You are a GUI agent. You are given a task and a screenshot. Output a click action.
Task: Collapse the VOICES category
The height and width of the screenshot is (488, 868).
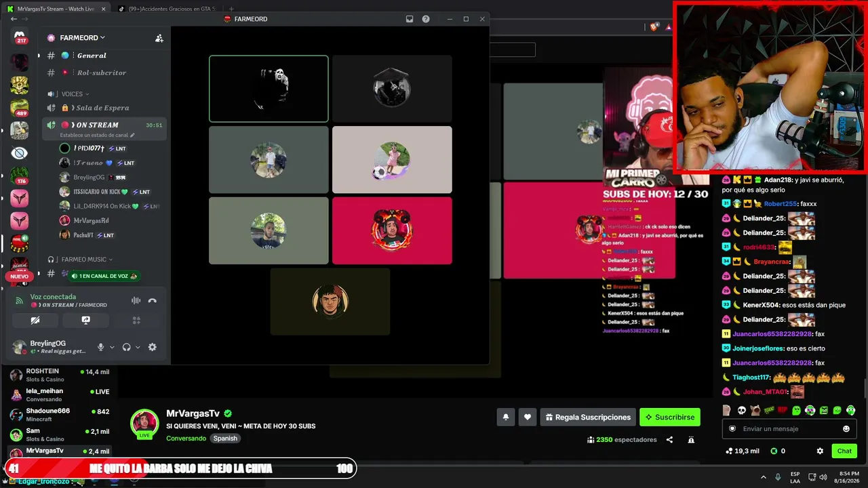click(75, 94)
